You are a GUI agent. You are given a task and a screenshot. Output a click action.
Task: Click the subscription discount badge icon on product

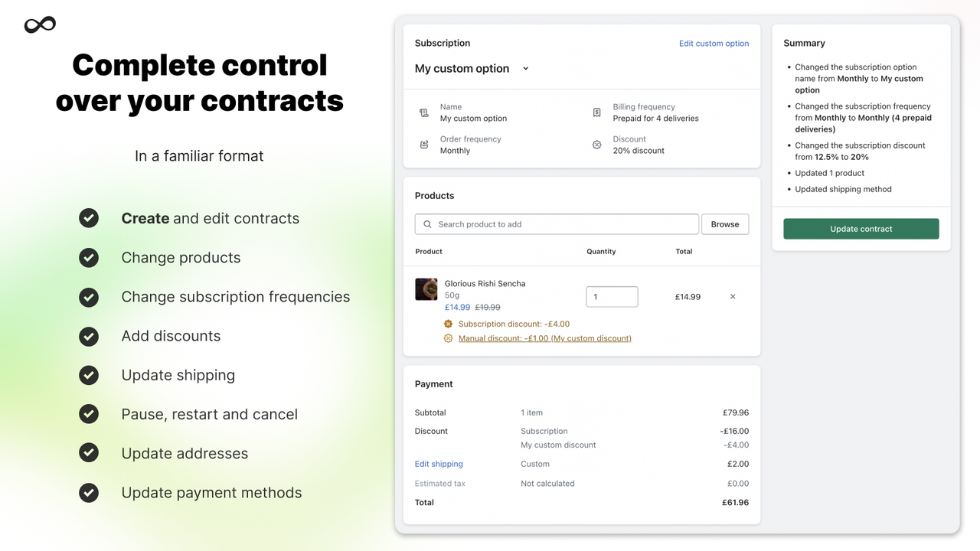[x=448, y=324]
